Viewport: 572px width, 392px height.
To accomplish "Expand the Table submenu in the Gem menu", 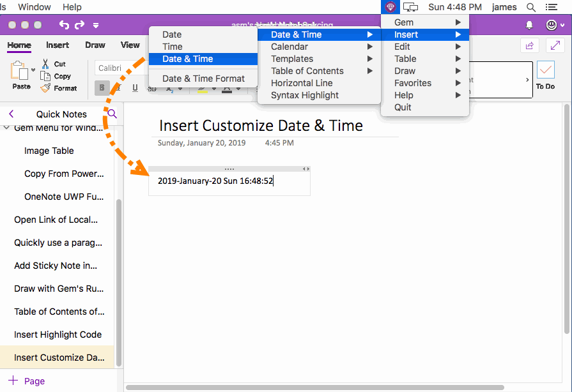I will click(x=425, y=59).
